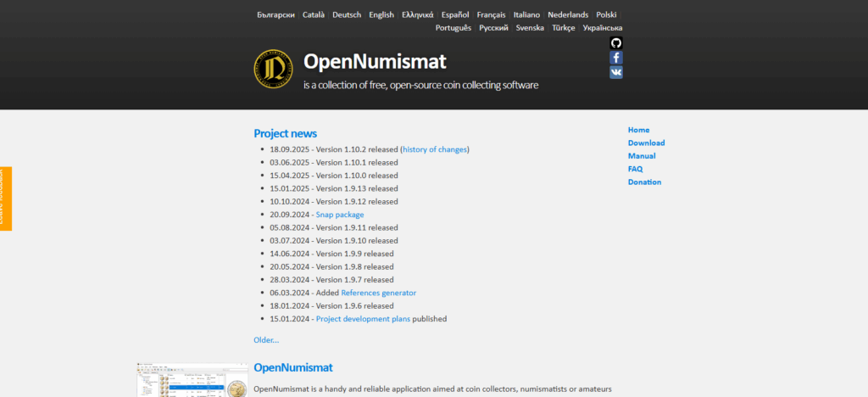Click the OpenNumismat gold coin logo
Screen dimensions: 868x397
(274, 69)
